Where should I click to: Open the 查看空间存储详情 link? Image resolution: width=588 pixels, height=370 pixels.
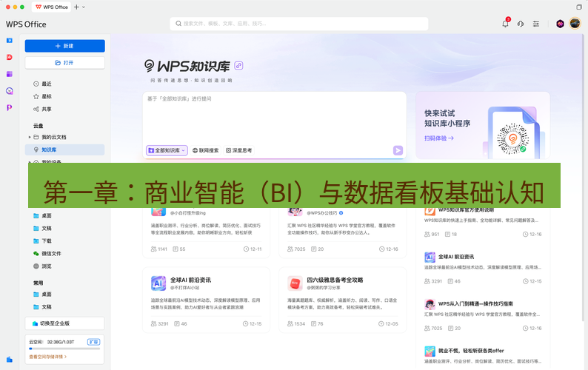tap(47, 357)
